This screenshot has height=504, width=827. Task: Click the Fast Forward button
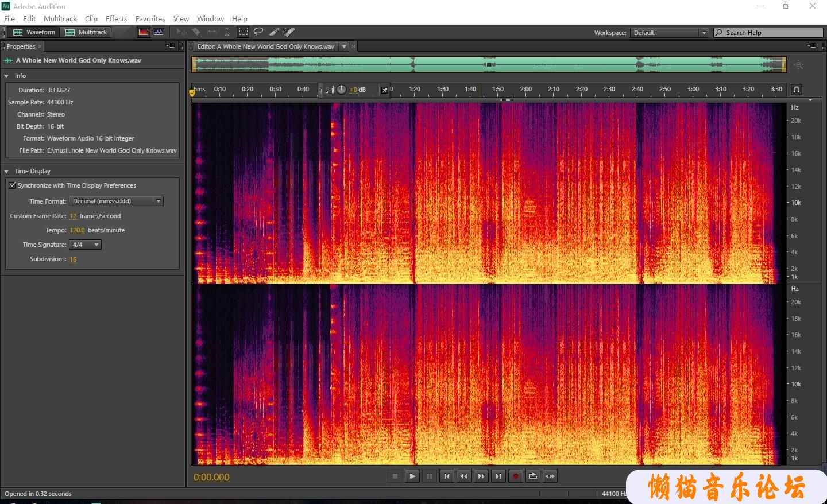point(481,476)
